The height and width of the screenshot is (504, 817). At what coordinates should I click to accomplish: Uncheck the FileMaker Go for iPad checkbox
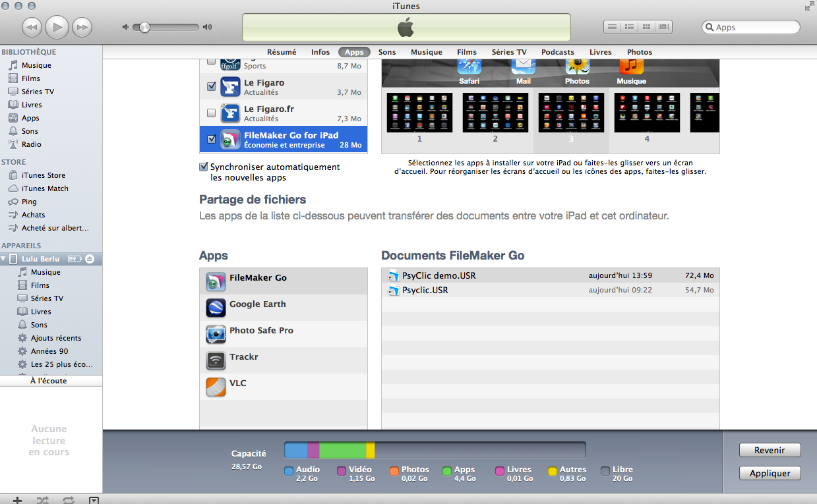[x=211, y=139]
